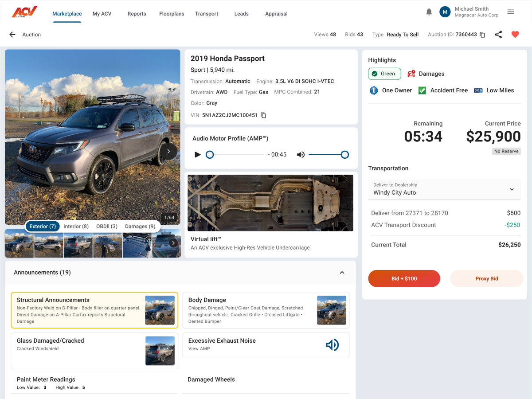Click the Proxy Bid button

point(486,278)
